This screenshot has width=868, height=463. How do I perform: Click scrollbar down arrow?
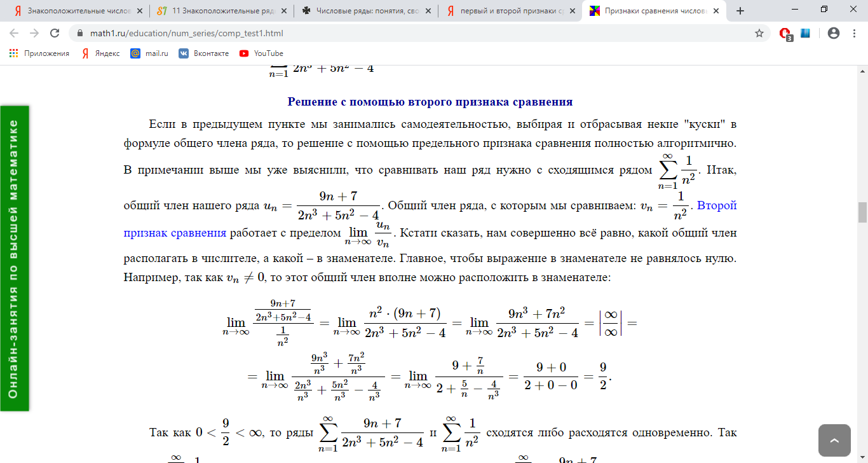click(862, 458)
